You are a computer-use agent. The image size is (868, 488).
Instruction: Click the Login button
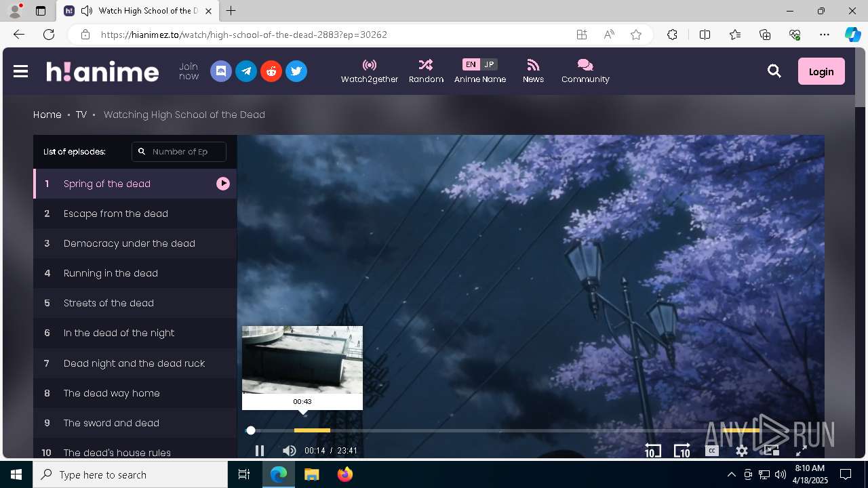(821, 71)
